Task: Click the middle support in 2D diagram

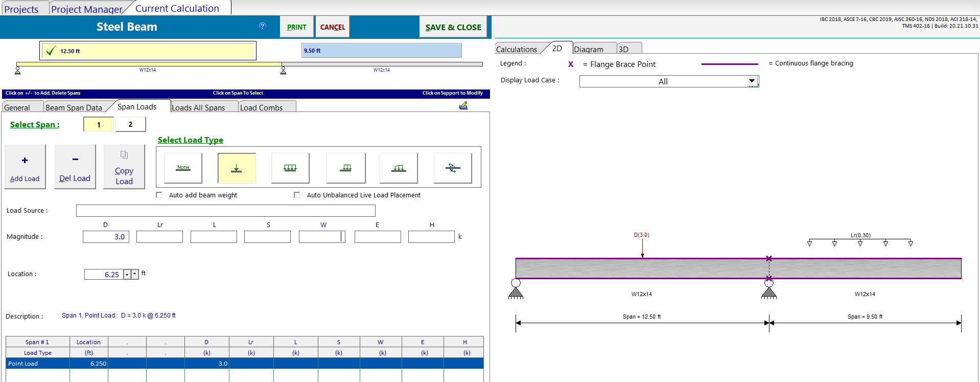Action: click(x=769, y=289)
